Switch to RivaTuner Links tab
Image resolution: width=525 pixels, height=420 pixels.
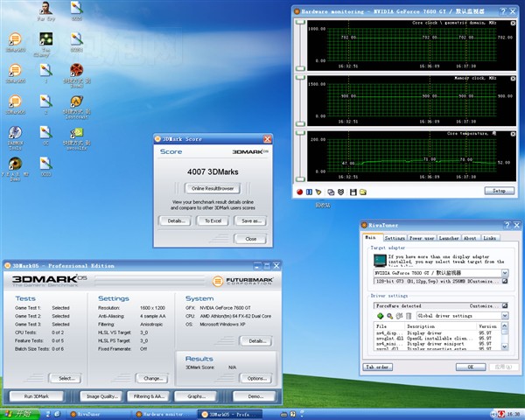489,238
